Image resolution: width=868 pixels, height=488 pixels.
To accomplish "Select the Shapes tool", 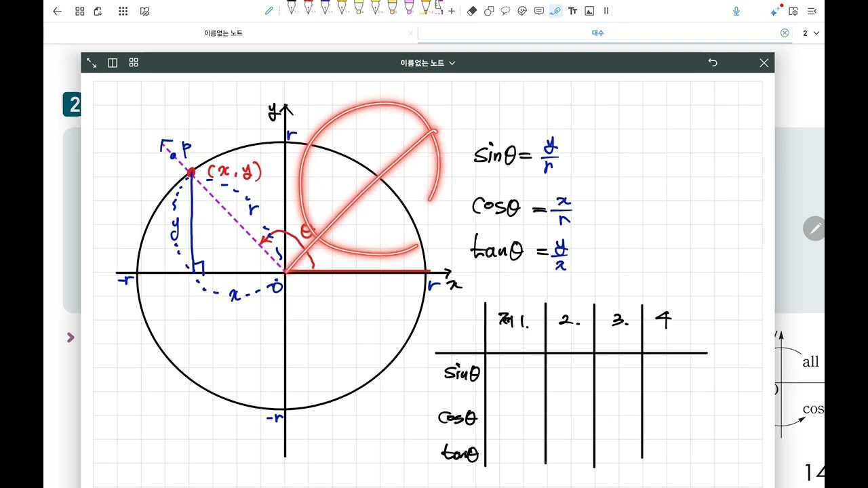I will coord(489,11).
